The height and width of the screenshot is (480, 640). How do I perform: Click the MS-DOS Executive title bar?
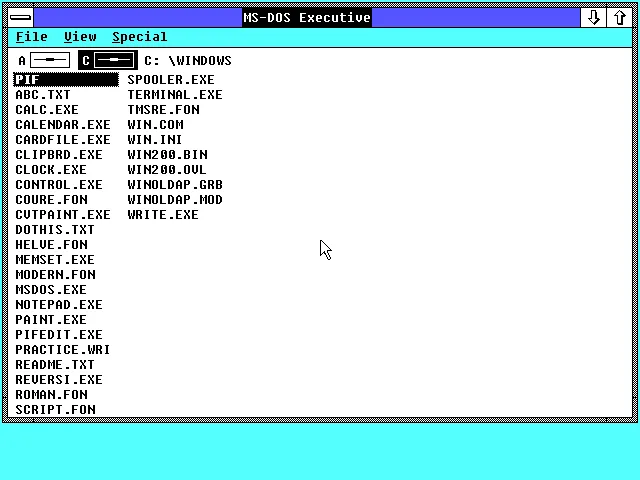pyautogui.click(x=307, y=18)
